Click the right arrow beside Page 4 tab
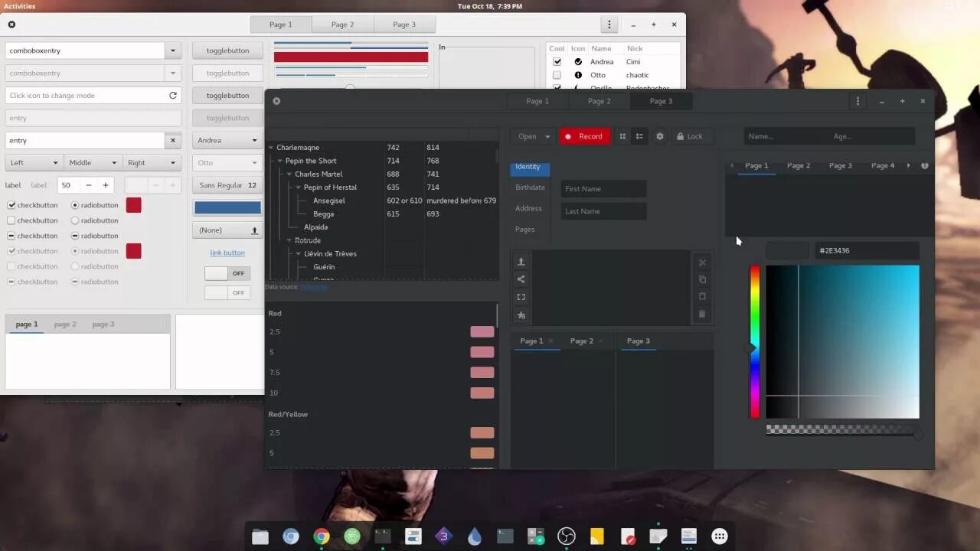Screen dimensions: 980x551 pos(909,165)
